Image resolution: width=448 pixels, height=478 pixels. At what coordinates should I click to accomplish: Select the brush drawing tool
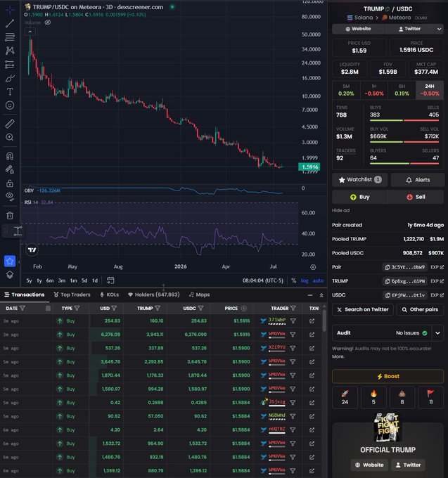click(10, 78)
